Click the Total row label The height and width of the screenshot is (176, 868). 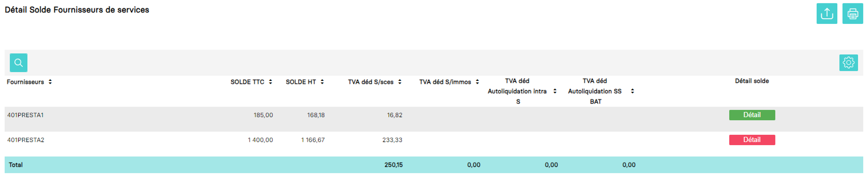16,165
